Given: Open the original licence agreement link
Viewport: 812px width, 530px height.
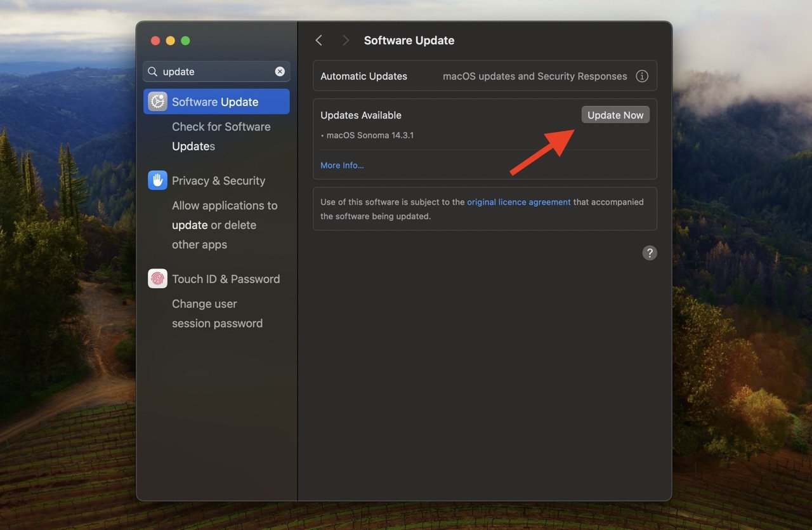Looking at the screenshot, I should point(518,202).
